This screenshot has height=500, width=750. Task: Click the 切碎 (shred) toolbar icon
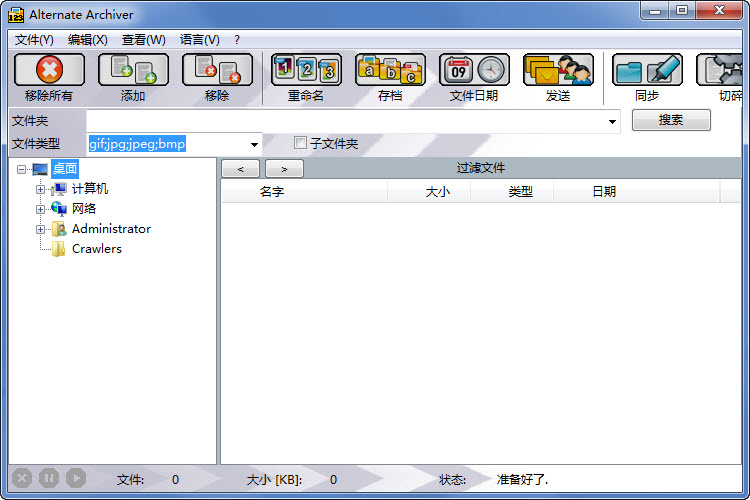[x=719, y=70]
